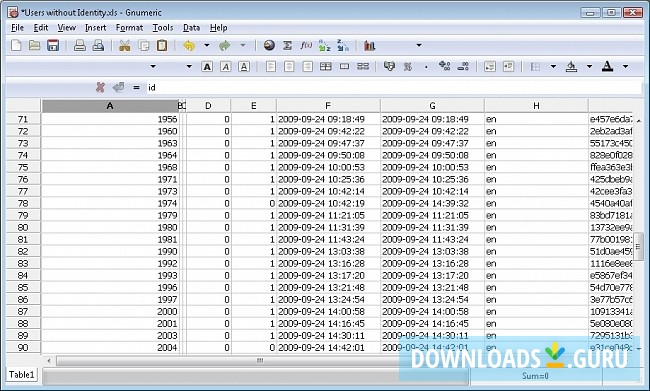Decrease indent icon in format toolbar

490,66
